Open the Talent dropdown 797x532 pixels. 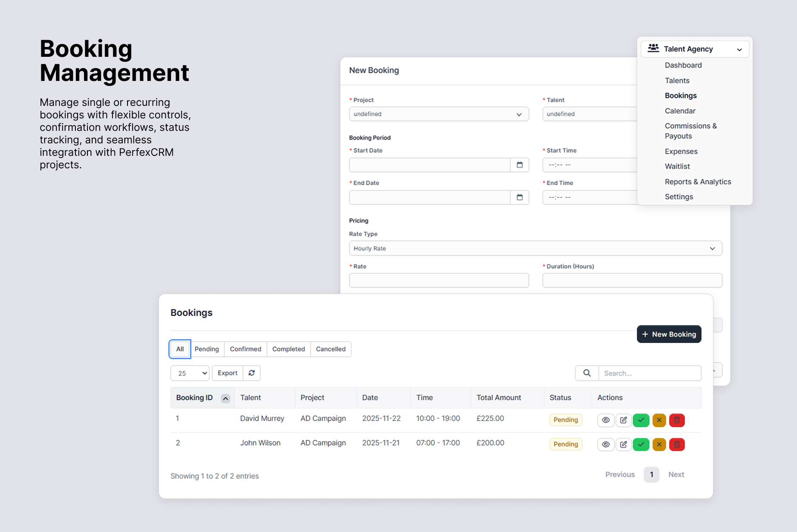coord(589,114)
